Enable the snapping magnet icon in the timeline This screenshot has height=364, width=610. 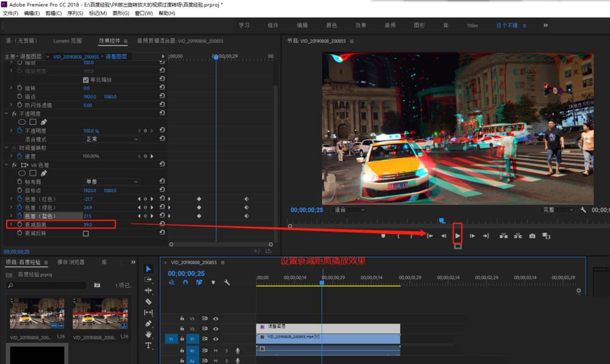pyautogui.click(x=185, y=282)
